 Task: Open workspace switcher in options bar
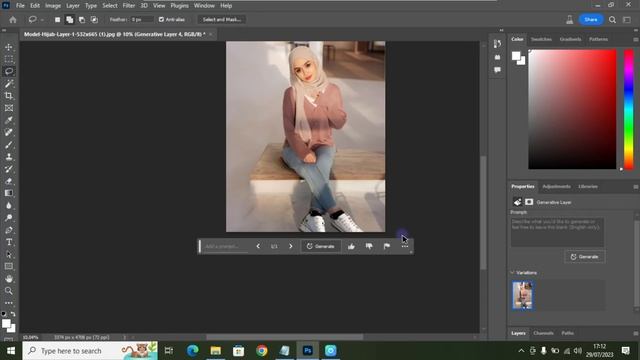[x=627, y=20]
